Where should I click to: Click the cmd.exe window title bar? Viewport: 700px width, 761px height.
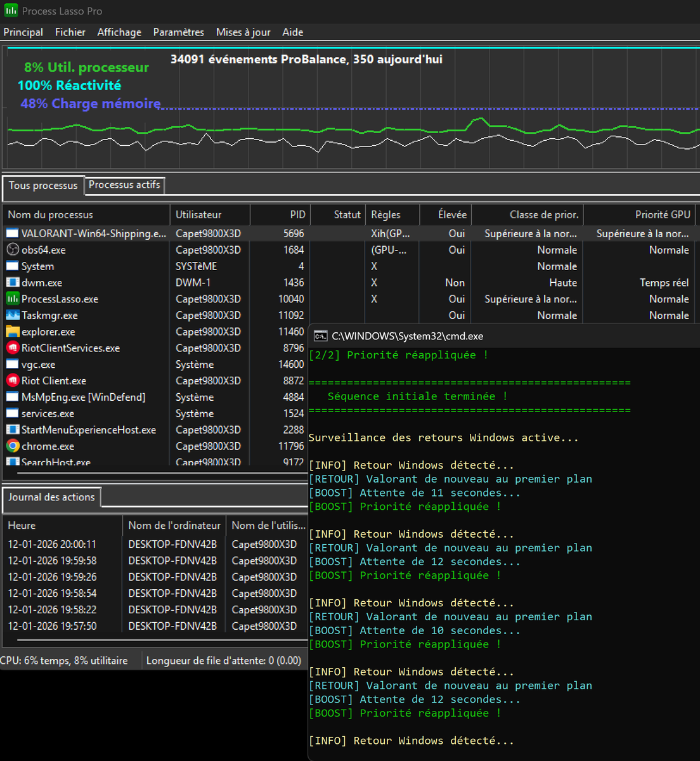click(x=504, y=336)
